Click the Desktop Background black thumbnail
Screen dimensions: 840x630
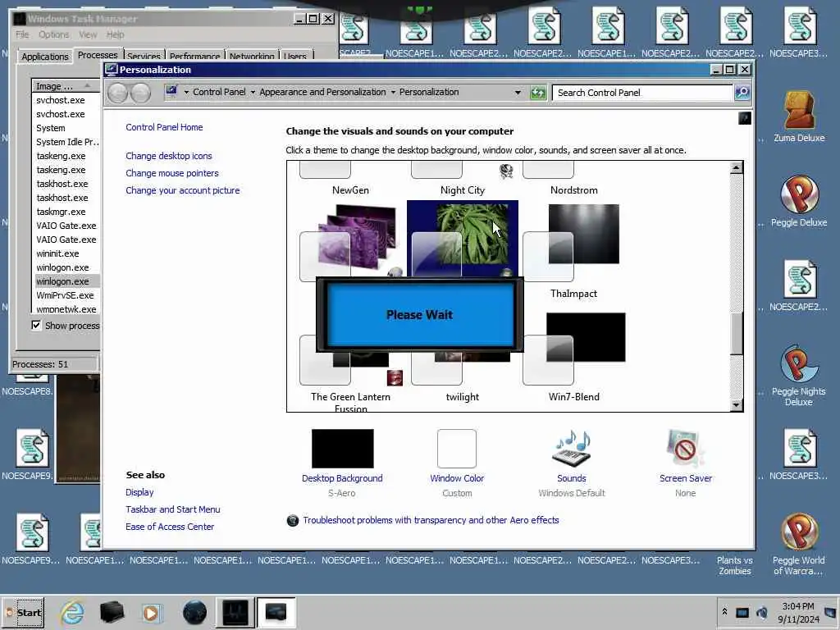click(342, 449)
